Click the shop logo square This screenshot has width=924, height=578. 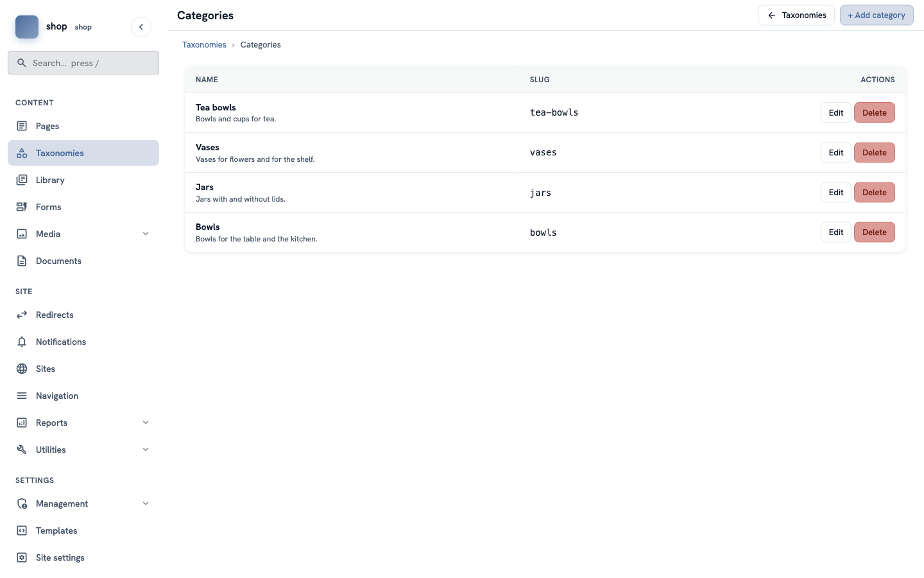(x=27, y=27)
